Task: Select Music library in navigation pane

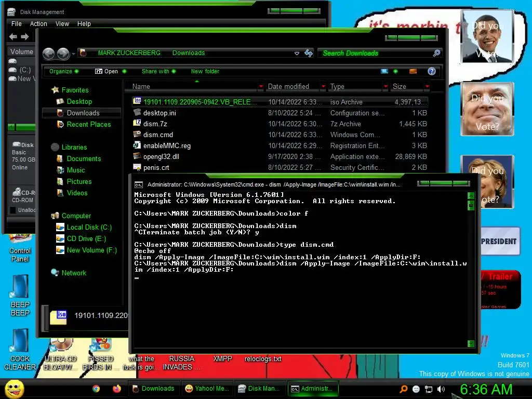Action: pos(76,170)
